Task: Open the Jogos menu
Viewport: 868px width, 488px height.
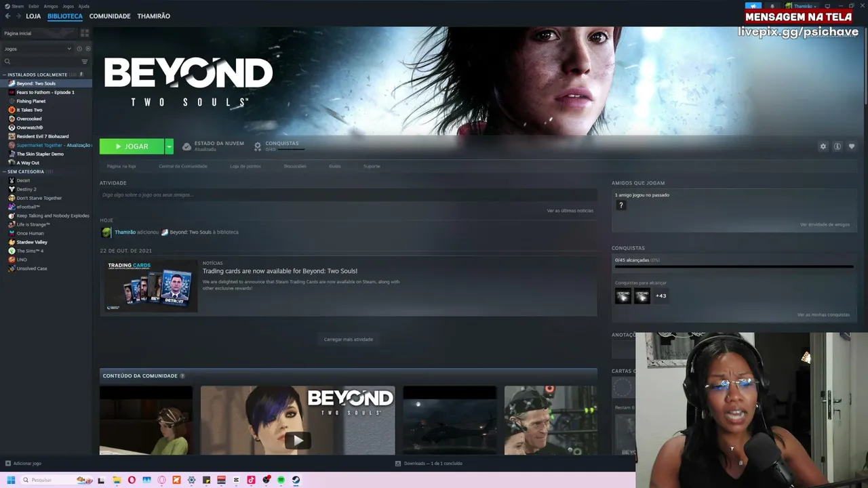Action: [68, 6]
